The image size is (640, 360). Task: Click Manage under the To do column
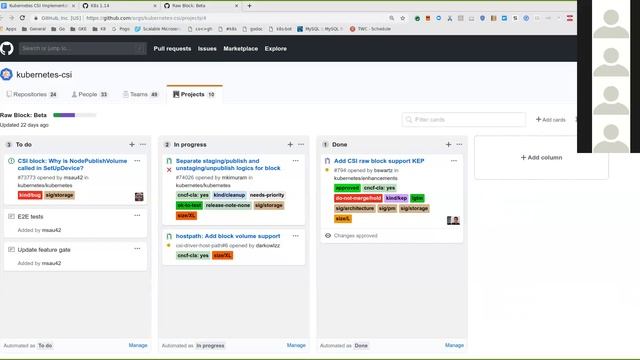click(x=138, y=345)
